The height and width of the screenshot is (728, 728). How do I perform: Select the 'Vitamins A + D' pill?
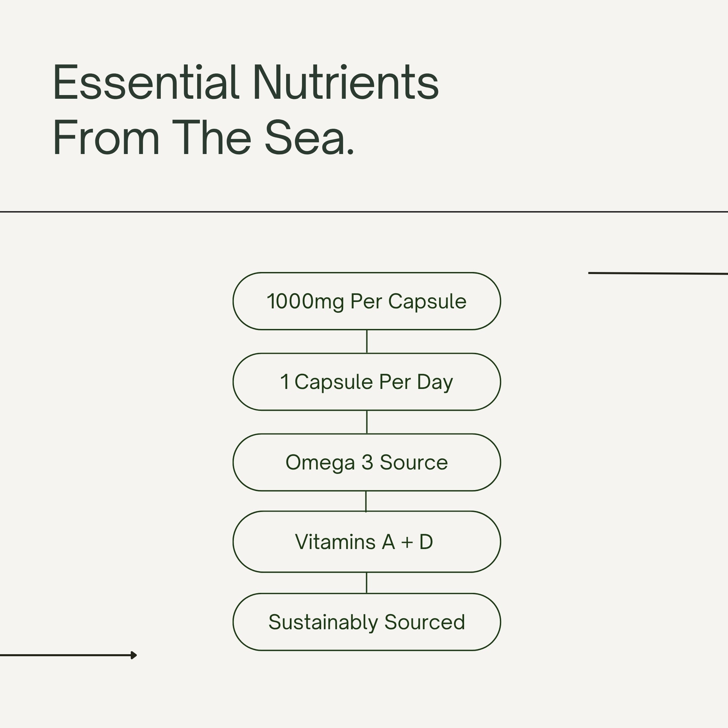click(x=366, y=542)
